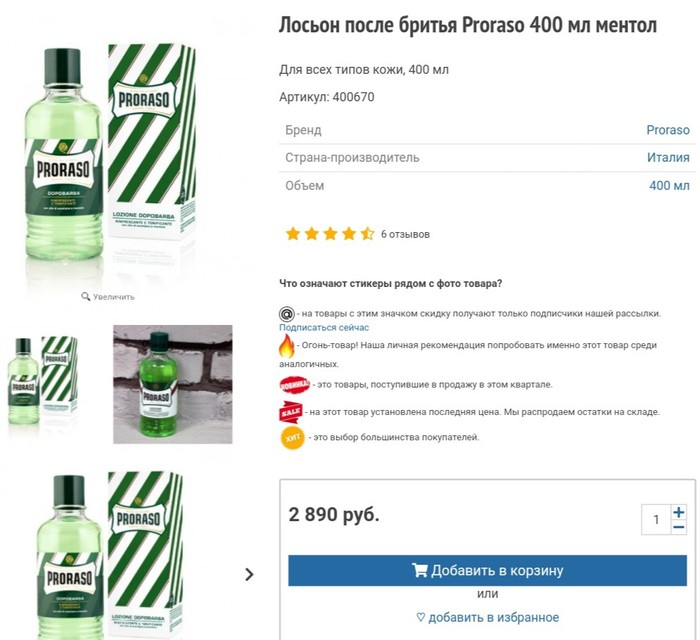Click the orange ХИТ sticker icon

point(291,437)
